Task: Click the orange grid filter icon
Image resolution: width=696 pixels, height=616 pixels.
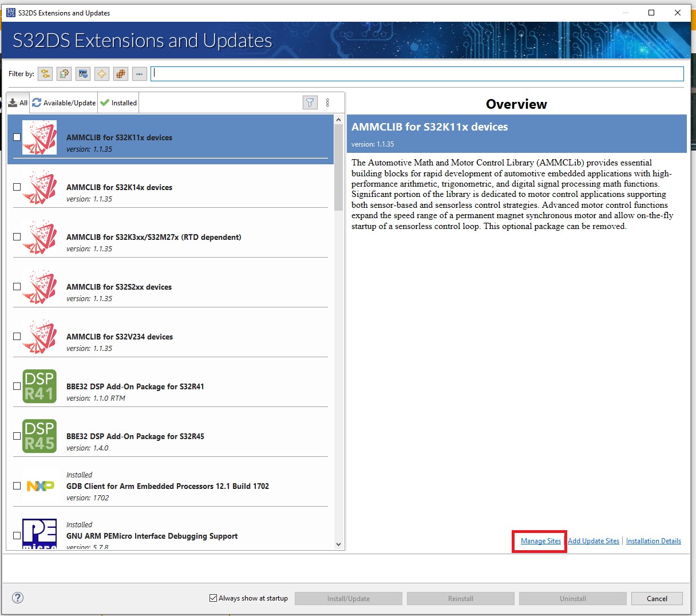Action: tap(120, 73)
